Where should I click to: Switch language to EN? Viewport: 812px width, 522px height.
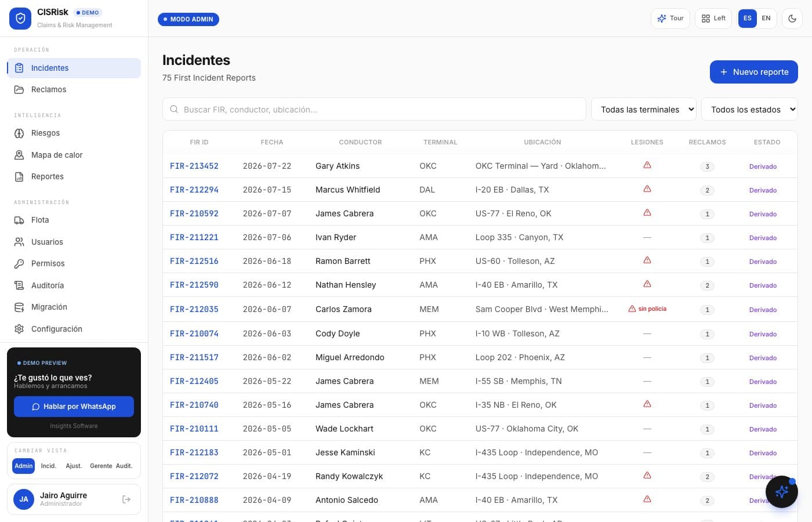766,19
